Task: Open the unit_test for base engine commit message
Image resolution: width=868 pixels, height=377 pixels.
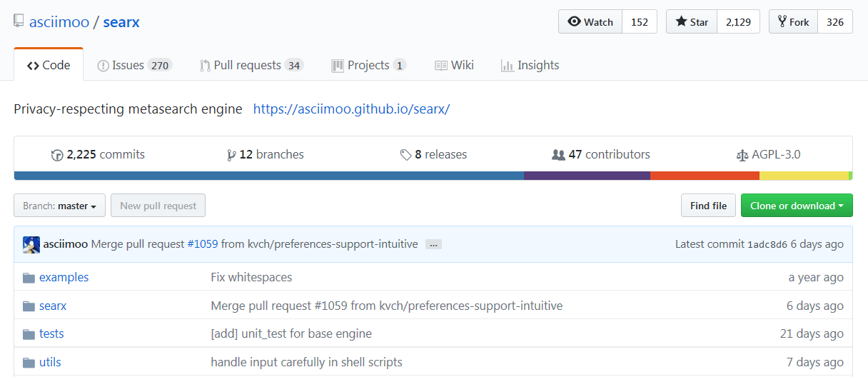Action: (x=291, y=333)
